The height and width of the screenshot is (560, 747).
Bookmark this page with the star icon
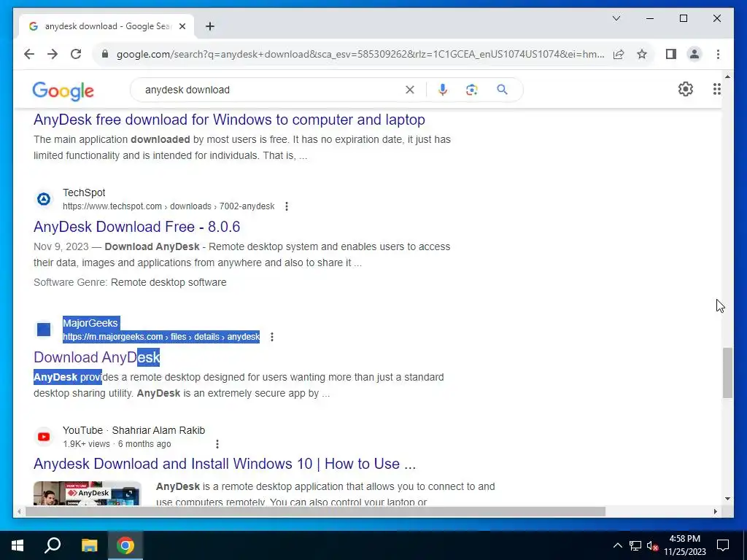coord(642,54)
